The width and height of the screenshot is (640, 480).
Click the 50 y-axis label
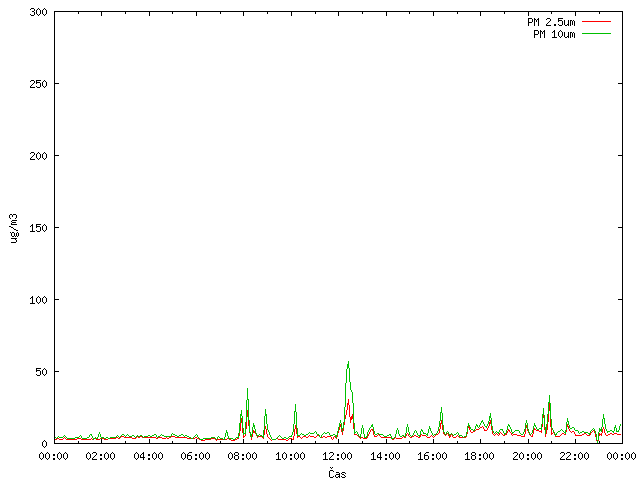pos(41,372)
